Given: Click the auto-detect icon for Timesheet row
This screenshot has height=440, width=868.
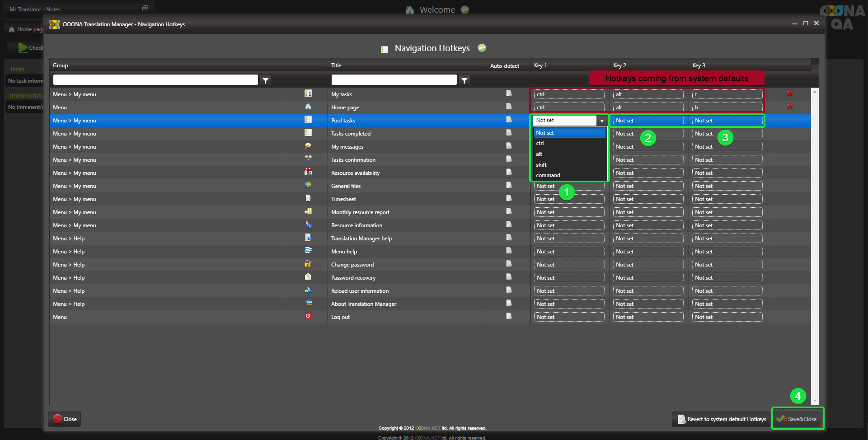Looking at the screenshot, I should [509, 198].
